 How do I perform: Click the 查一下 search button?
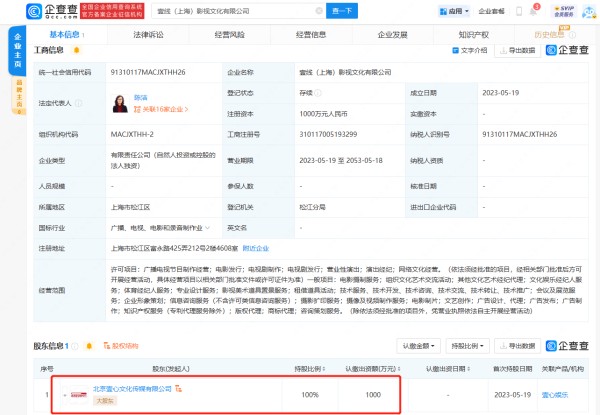(342, 11)
